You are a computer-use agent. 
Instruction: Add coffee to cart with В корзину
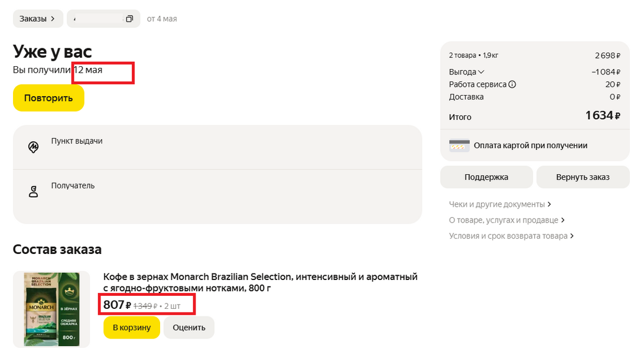[131, 328]
